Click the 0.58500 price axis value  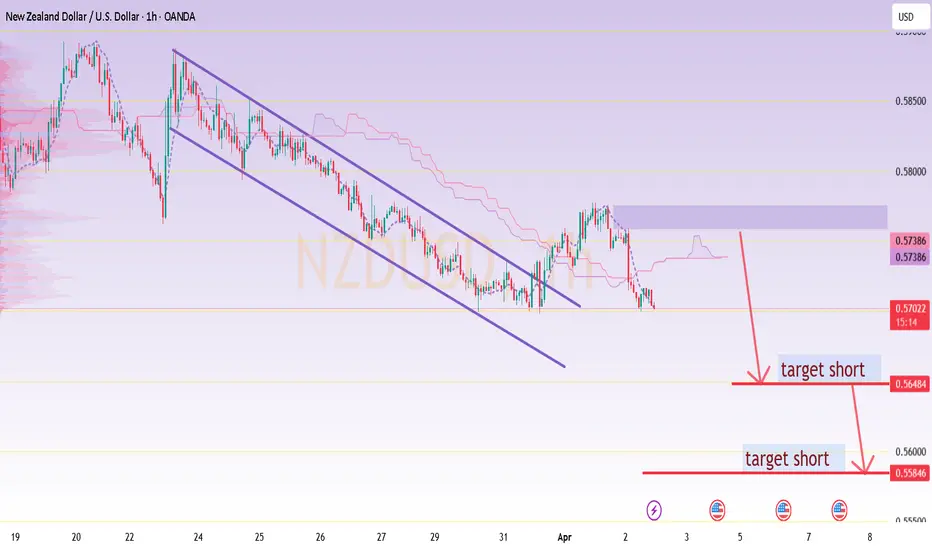(911, 101)
